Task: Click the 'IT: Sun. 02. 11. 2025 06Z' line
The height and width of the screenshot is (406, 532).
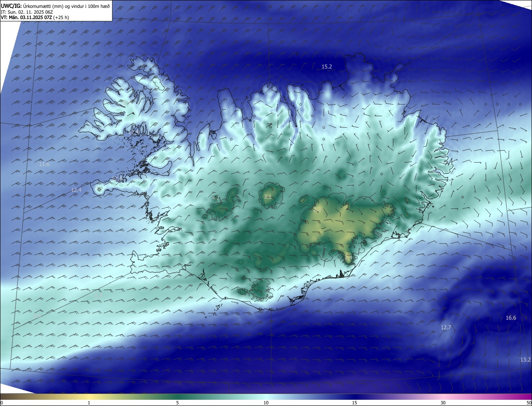Action: pos(27,12)
